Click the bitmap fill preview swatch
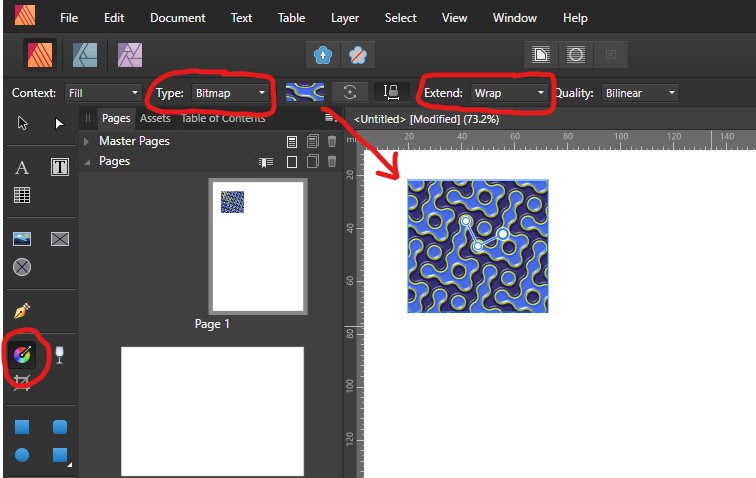This screenshot has width=756, height=478. (305, 92)
